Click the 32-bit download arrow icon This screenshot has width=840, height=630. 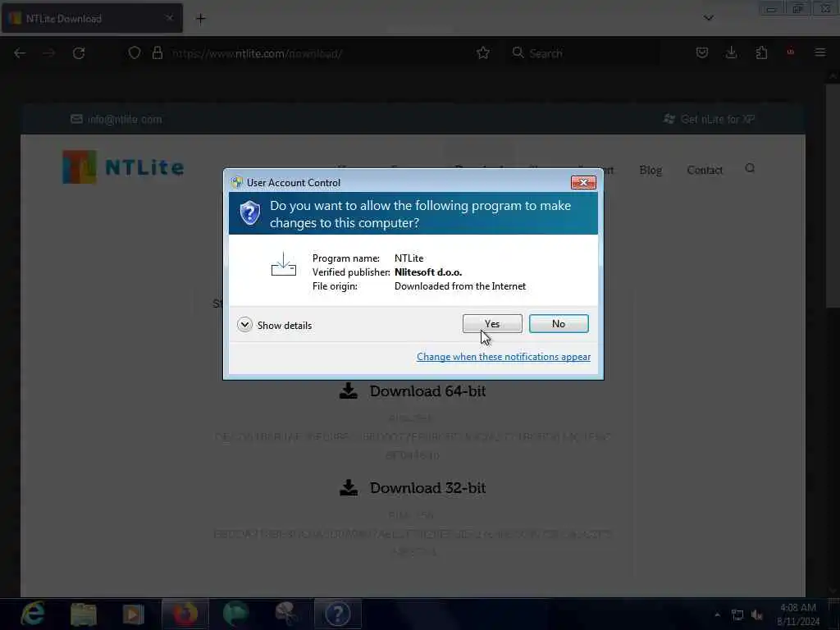coord(348,487)
